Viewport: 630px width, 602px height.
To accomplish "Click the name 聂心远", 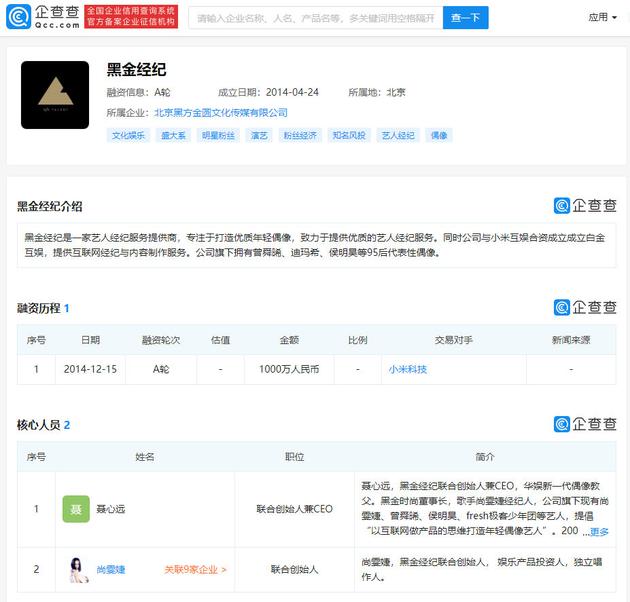I will tap(111, 509).
